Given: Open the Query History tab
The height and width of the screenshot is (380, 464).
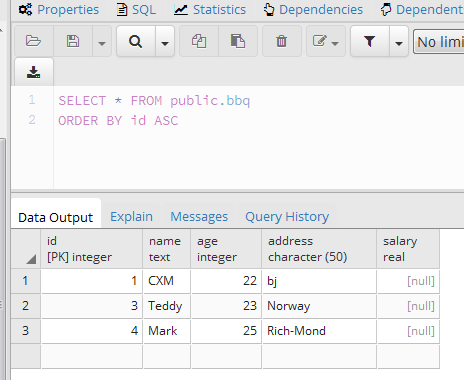Looking at the screenshot, I should click(x=287, y=217).
